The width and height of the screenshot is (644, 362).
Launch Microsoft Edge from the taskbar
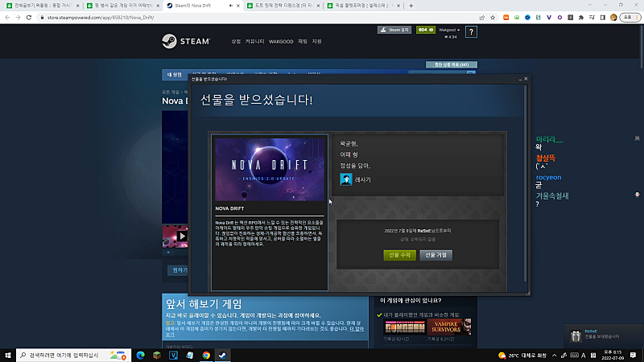(x=140, y=355)
